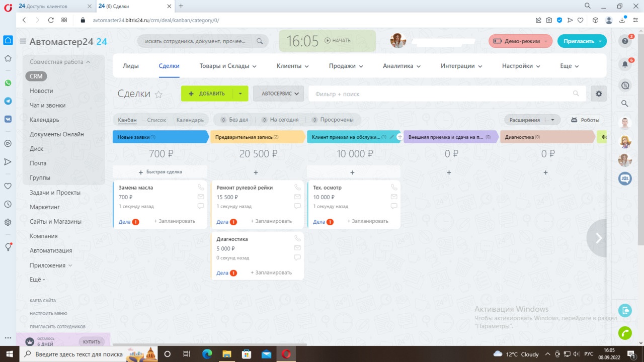Expand the Продажи menu

click(x=346, y=66)
